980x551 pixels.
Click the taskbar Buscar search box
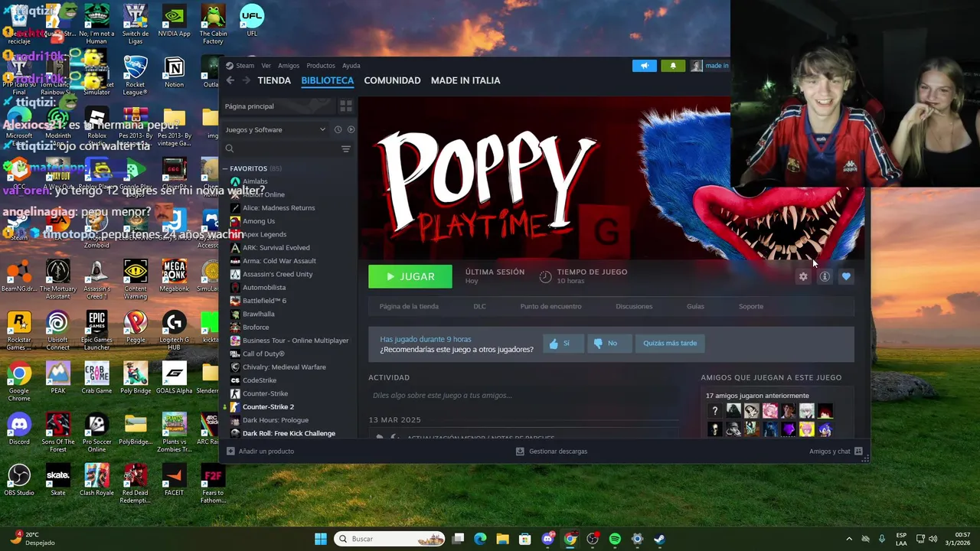390,539
